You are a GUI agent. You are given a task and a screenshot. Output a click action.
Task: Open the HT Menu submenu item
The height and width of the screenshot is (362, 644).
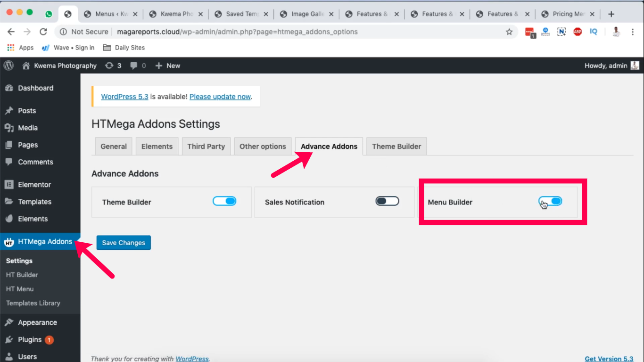point(20,289)
